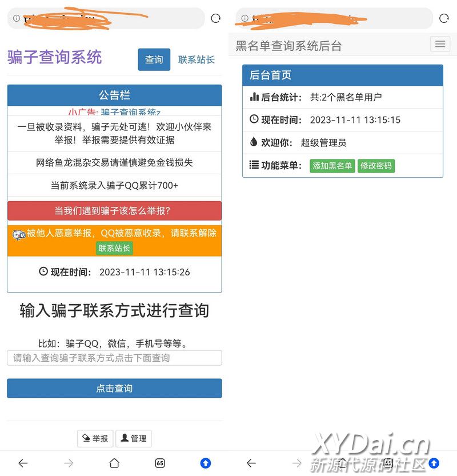Click the 点击查询 button

(114, 388)
